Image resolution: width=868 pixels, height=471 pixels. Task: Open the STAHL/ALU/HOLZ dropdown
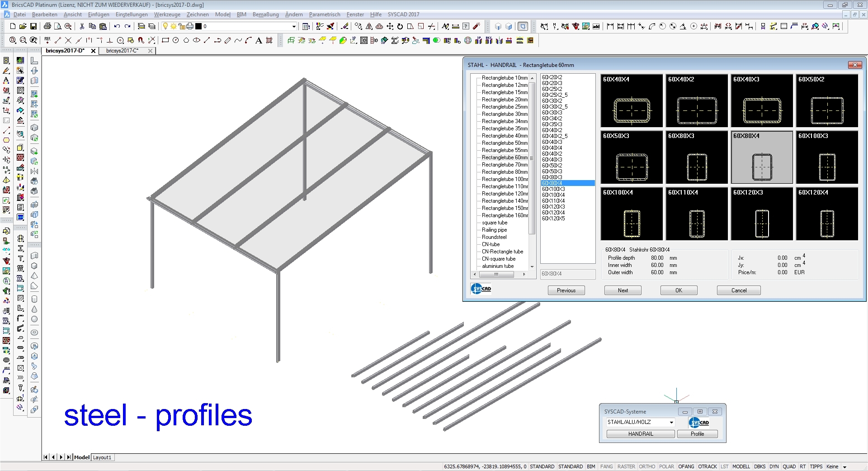click(671, 422)
